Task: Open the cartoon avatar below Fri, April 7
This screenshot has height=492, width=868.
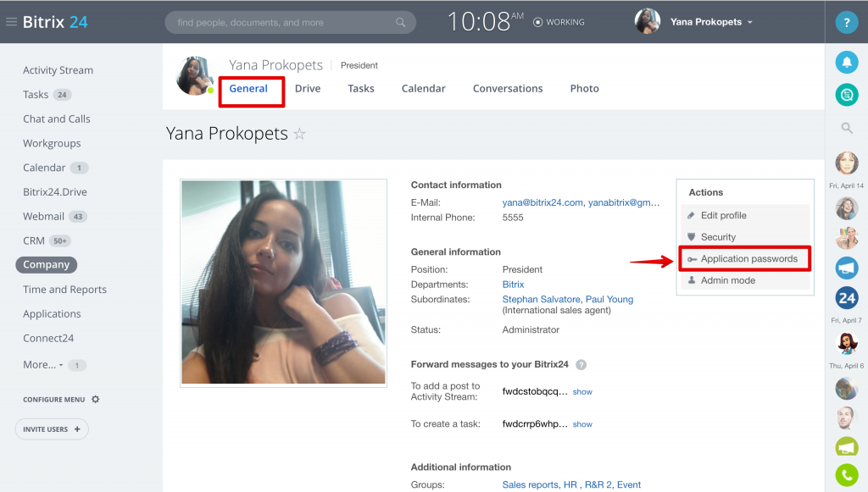Action: tap(847, 343)
